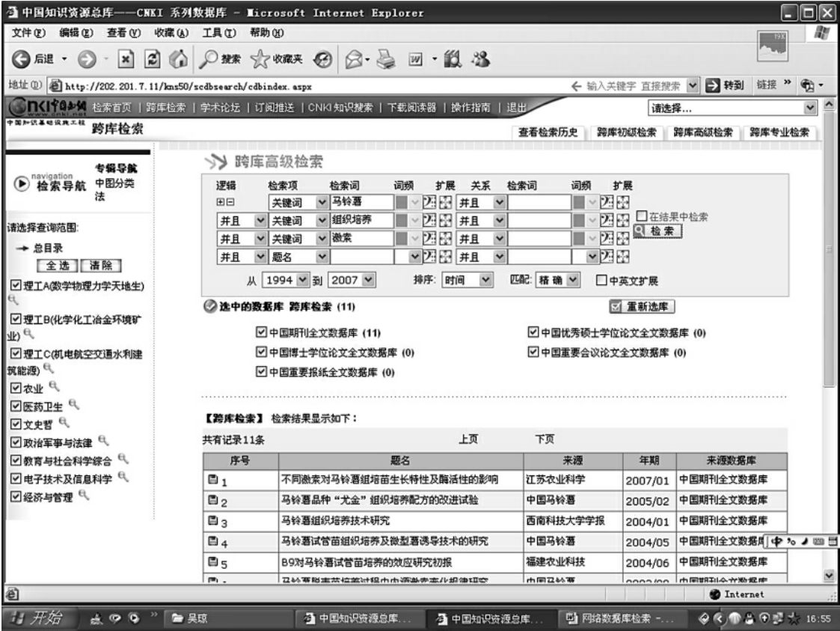Open the 匹配 match dropdown showing 精确
Image resolution: width=840 pixels, height=631 pixels.
pos(573,280)
